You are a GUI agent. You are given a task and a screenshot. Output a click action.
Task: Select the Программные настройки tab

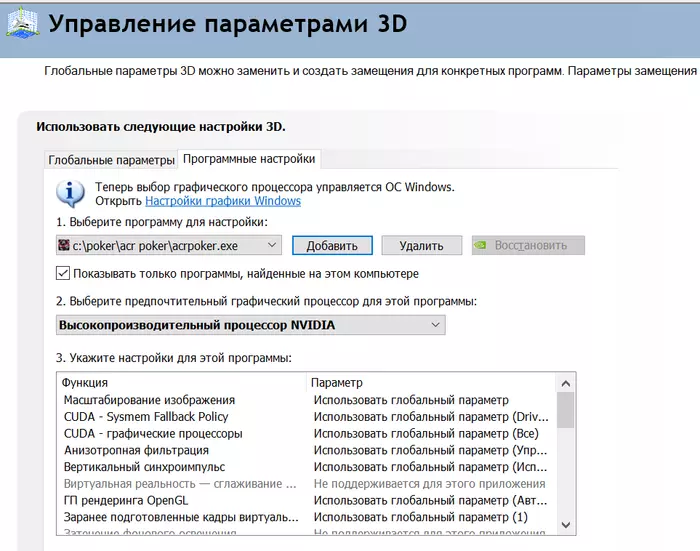[x=249, y=159]
